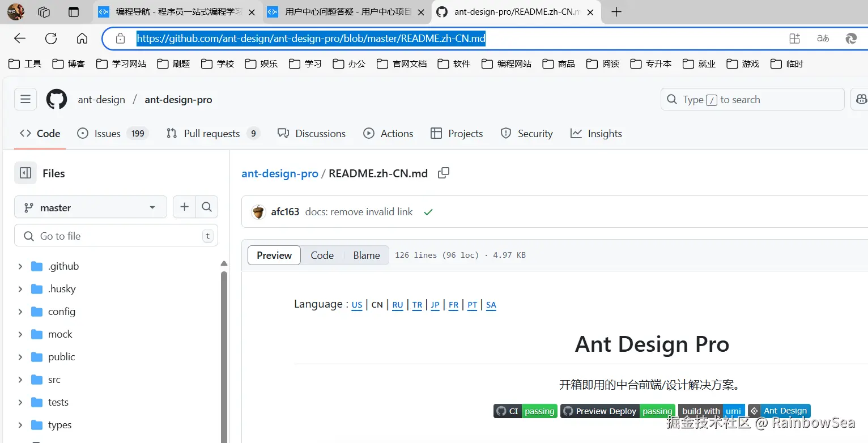This screenshot has width=868, height=443.
Task: Switch file view to Blame
Action: (367, 255)
